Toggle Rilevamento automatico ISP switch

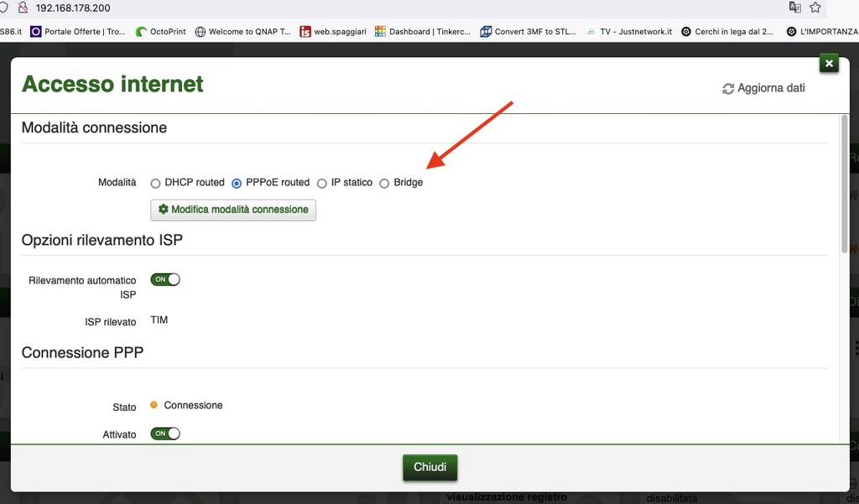[x=165, y=279]
